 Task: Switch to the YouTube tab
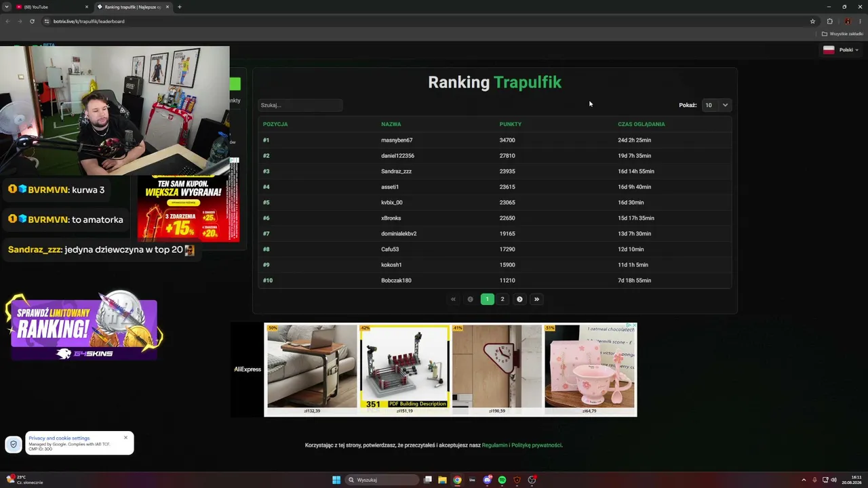pyautogui.click(x=52, y=7)
